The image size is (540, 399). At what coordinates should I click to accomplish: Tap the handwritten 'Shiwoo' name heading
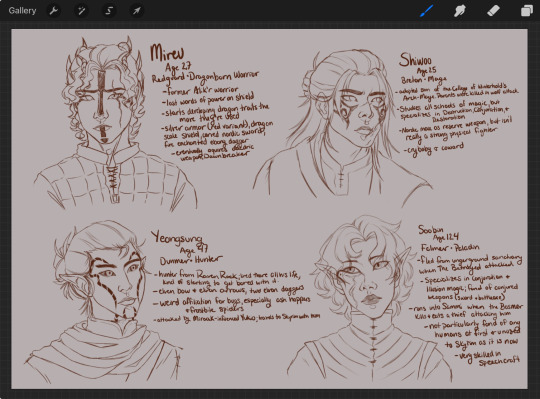pos(415,60)
